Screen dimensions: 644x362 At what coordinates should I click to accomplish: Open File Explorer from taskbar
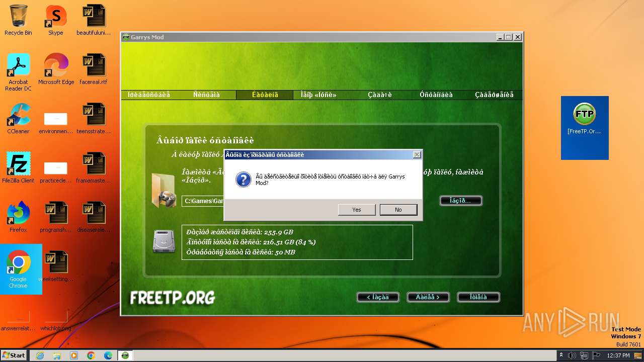click(57, 355)
